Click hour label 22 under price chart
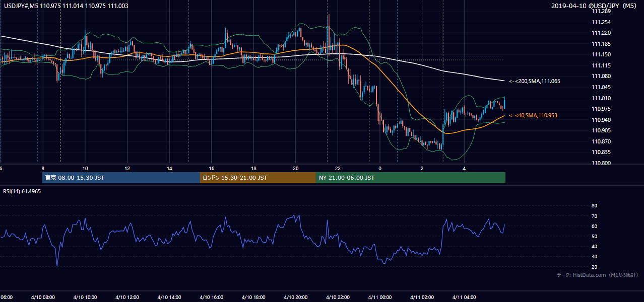This screenshot has width=644, height=302. coord(338,168)
